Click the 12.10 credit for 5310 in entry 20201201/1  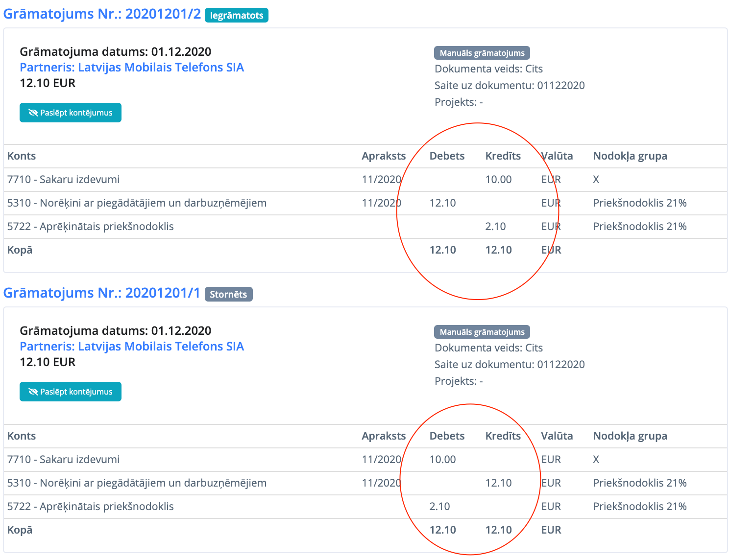[498, 483]
